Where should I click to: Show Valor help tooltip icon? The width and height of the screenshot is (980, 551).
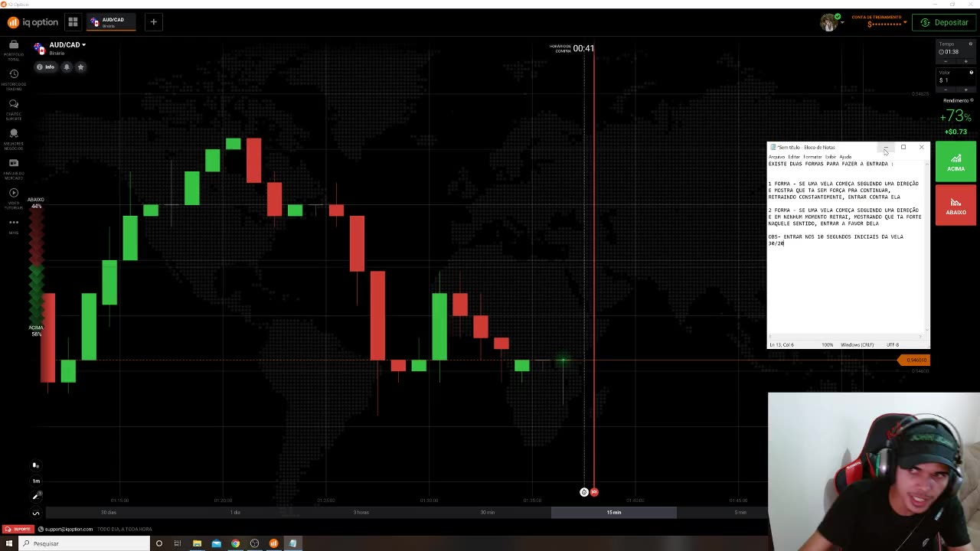pos(971,73)
